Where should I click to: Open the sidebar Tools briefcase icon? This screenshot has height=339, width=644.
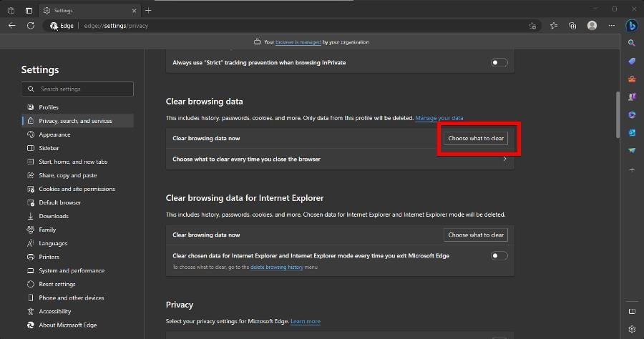(632, 79)
